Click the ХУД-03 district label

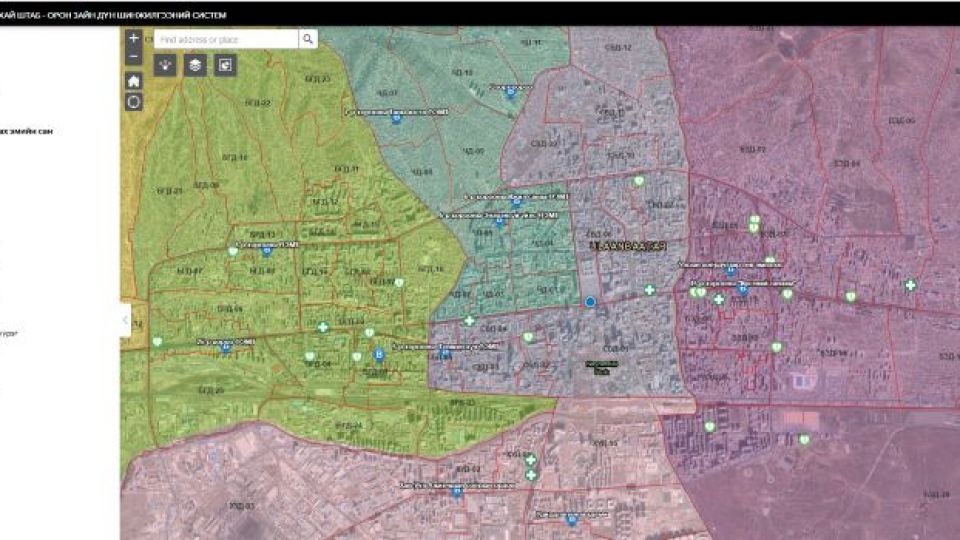(x=241, y=506)
